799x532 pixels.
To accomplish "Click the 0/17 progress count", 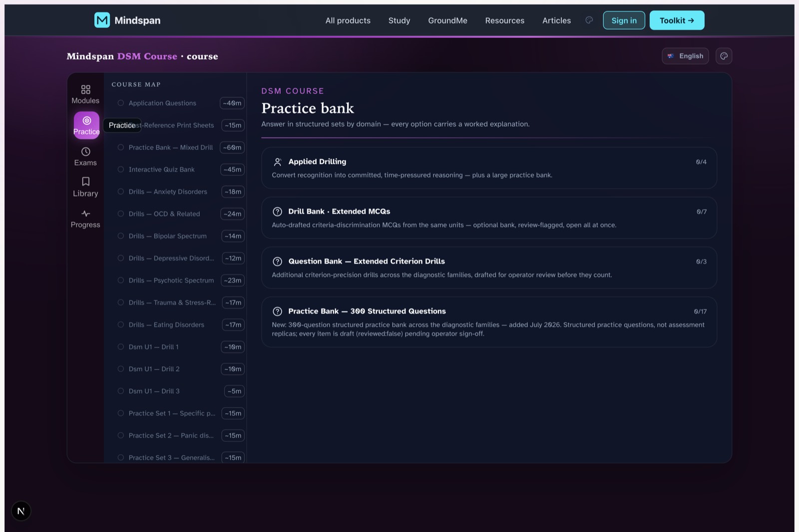I will tap(700, 311).
